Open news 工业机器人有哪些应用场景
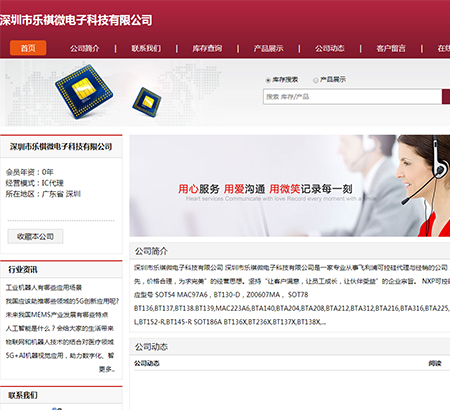Viewport: 450px width, 410px height. pyautogui.click(x=44, y=287)
